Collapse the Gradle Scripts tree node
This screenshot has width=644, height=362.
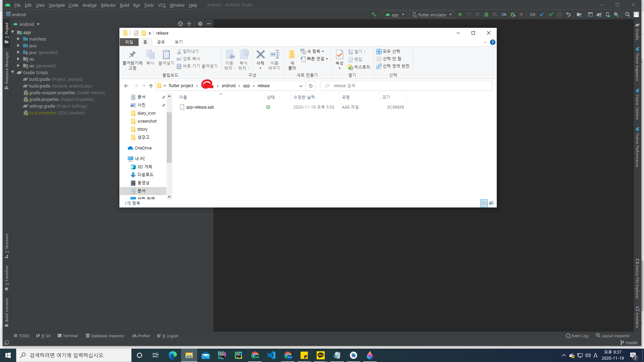click(x=13, y=72)
